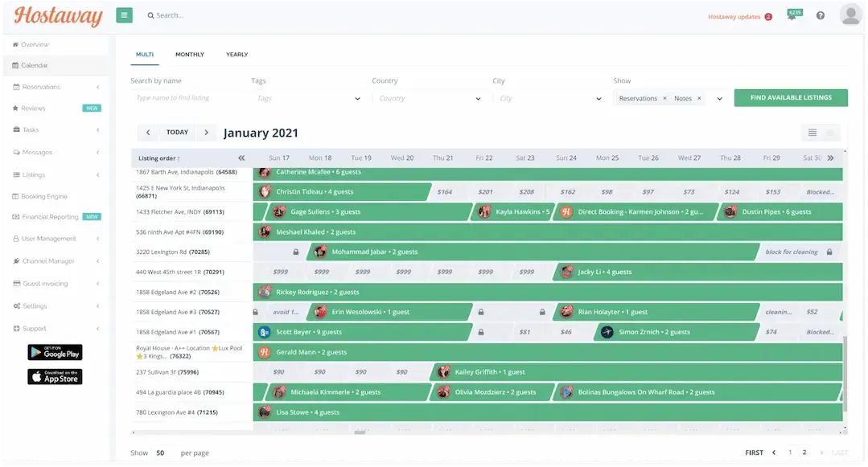Switch to the Yearly tab

point(237,55)
